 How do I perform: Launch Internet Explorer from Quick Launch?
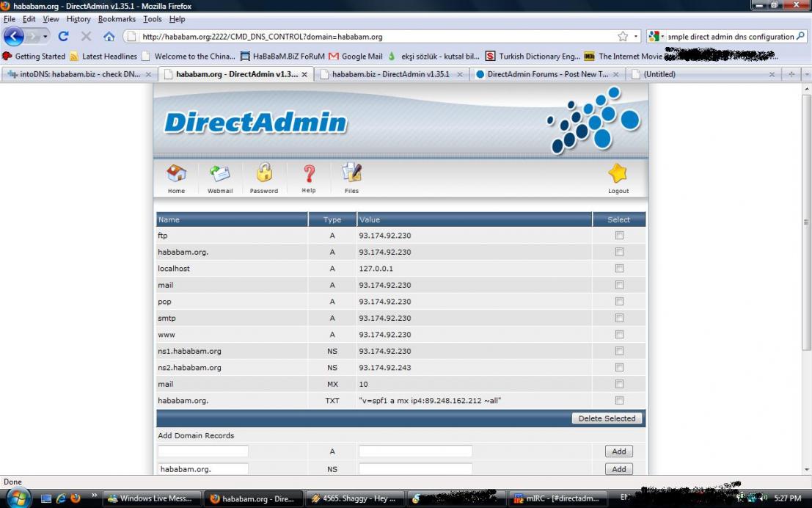[x=61, y=498]
